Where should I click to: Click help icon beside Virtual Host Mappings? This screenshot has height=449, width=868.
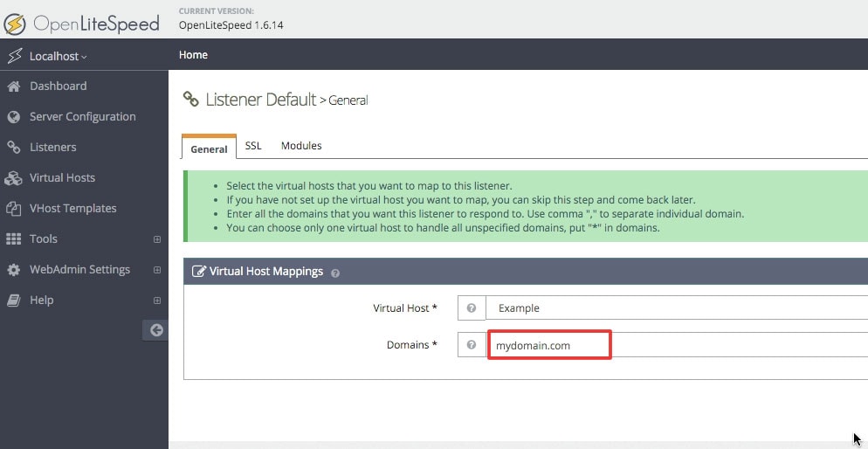[335, 273]
